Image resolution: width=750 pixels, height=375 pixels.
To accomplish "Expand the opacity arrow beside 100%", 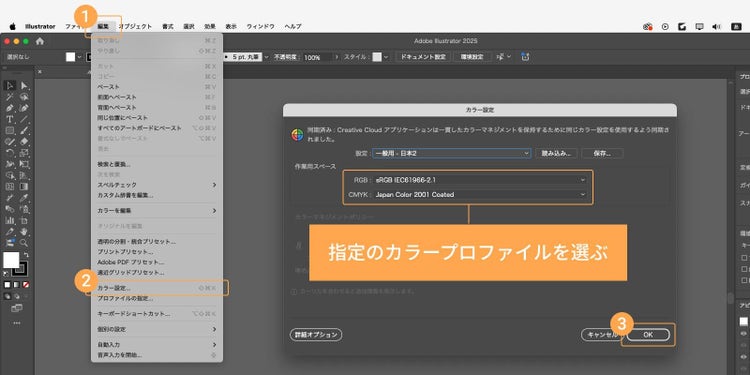I will coord(337,57).
